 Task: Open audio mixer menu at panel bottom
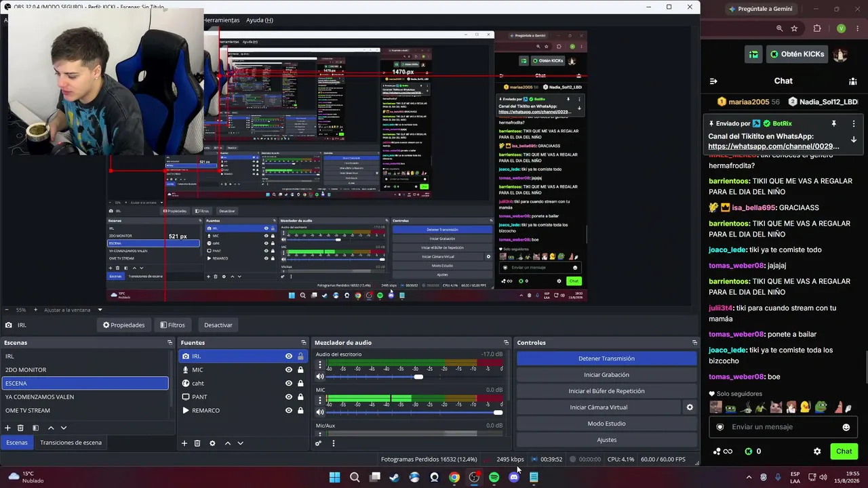[x=333, y=443]
